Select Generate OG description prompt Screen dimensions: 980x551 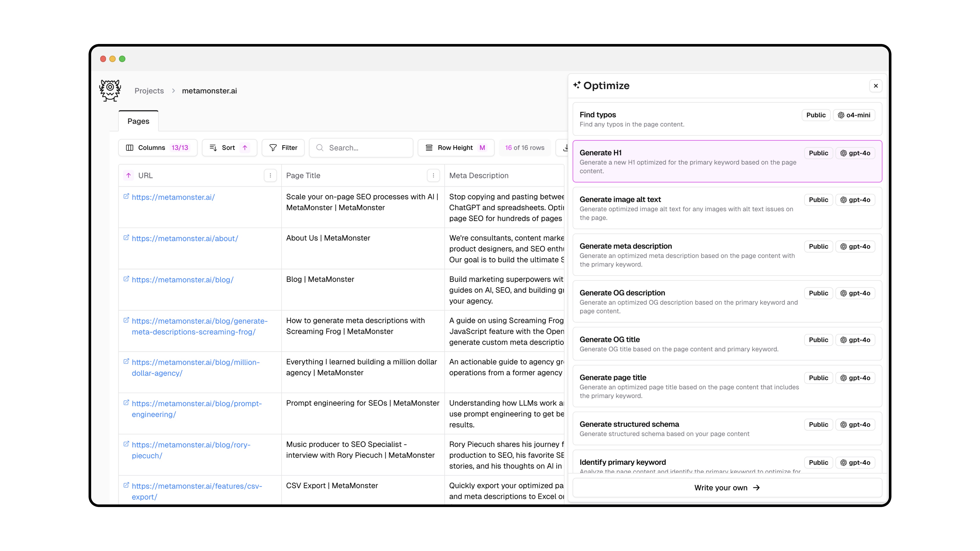click(x=727, y=301)
